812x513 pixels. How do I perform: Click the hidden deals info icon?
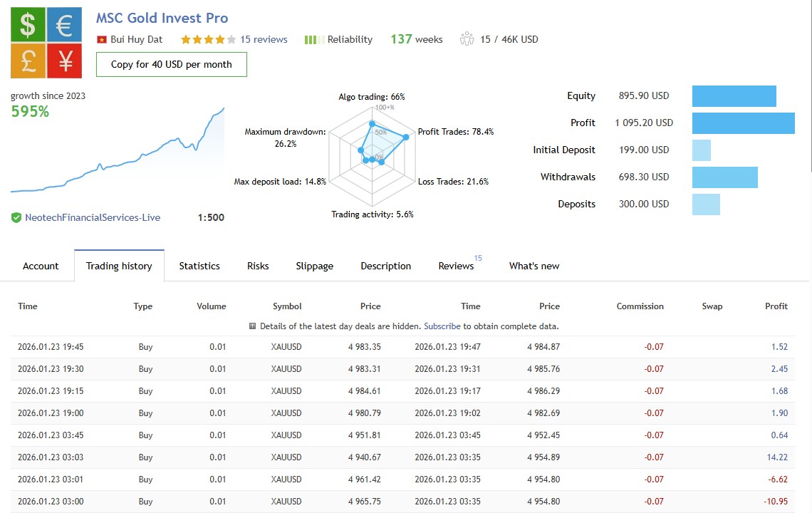click(x=252, y=326)
